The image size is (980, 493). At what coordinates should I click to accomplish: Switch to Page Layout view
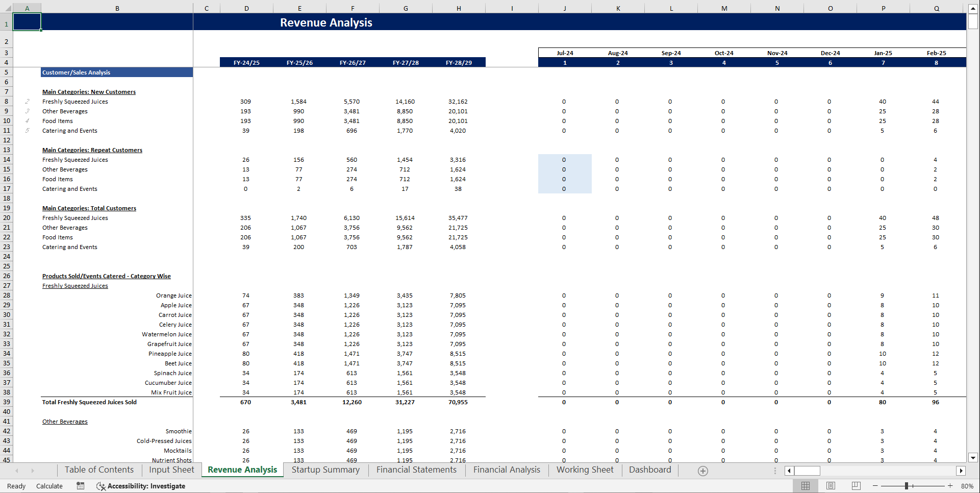[x=830, y=485]
